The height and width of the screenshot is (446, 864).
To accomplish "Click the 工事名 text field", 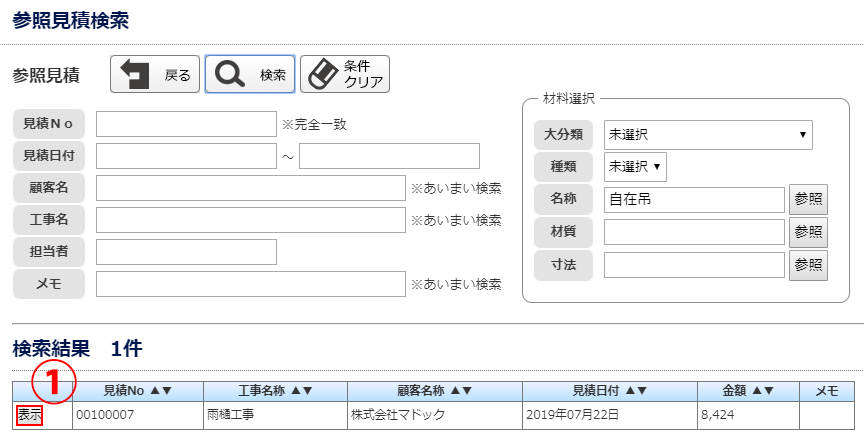I will (250, 220).
